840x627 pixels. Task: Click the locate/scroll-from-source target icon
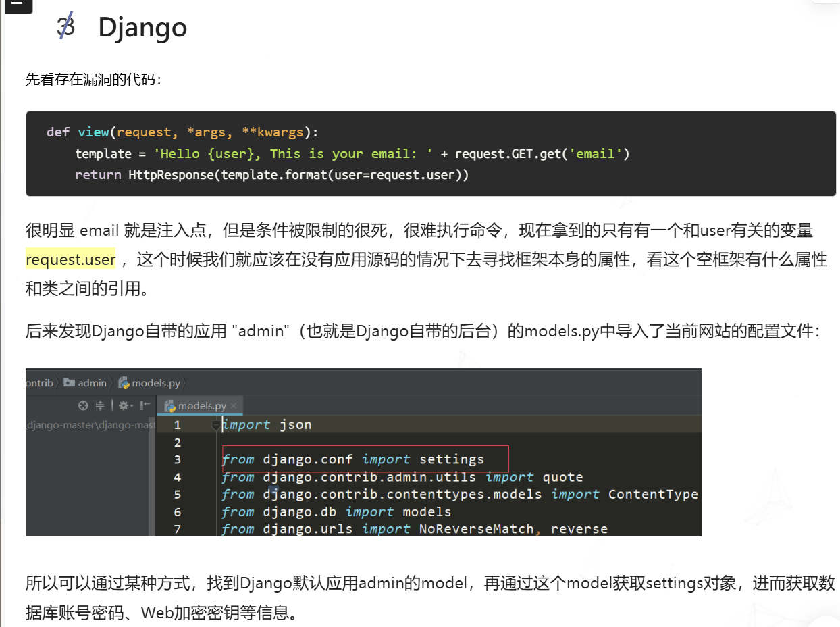click(83, 405)
